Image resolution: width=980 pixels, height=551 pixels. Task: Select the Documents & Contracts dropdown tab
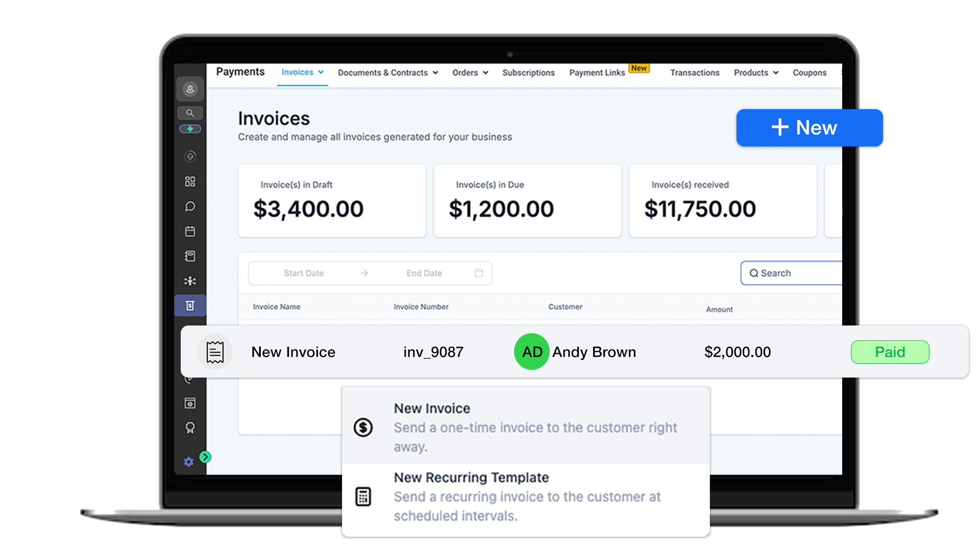tap(387, 72)
